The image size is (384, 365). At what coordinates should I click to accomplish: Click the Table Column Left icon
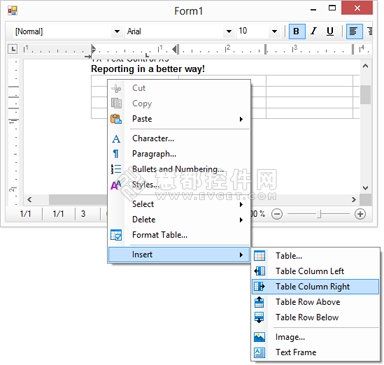tap(259, 271)
